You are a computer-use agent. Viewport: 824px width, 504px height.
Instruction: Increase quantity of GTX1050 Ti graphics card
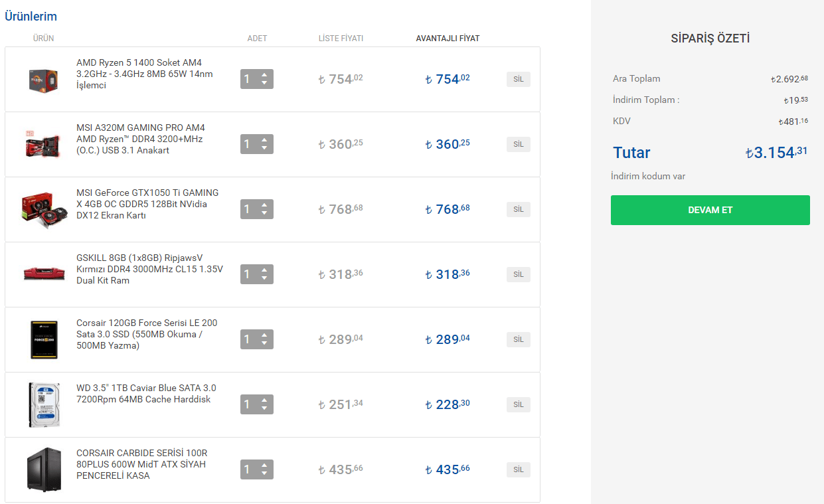264,205
